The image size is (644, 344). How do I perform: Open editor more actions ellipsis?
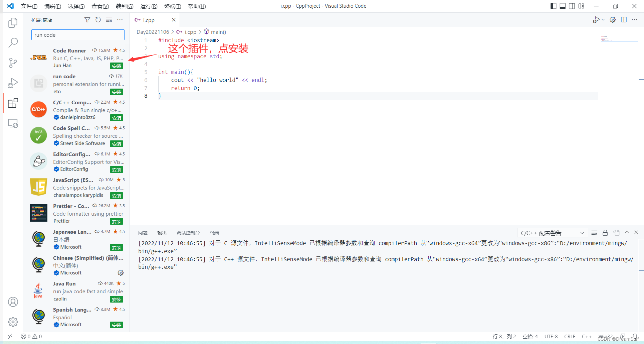tap(635, 20)
